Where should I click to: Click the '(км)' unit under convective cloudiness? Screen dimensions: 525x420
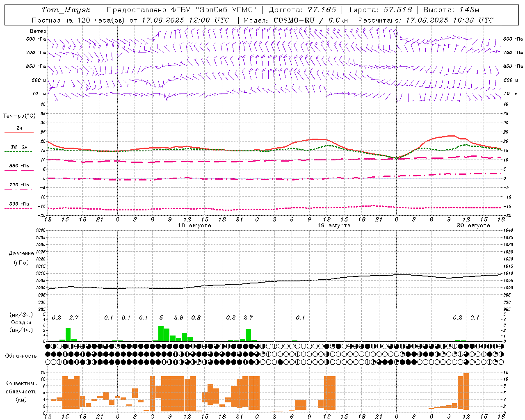[x=21, y=399]
